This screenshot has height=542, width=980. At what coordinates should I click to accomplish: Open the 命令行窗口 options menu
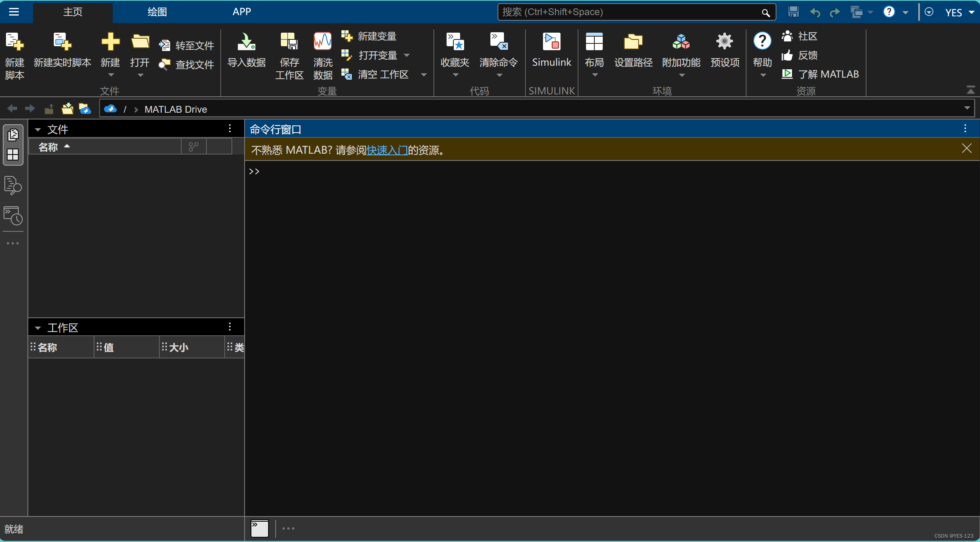[965, 128]
